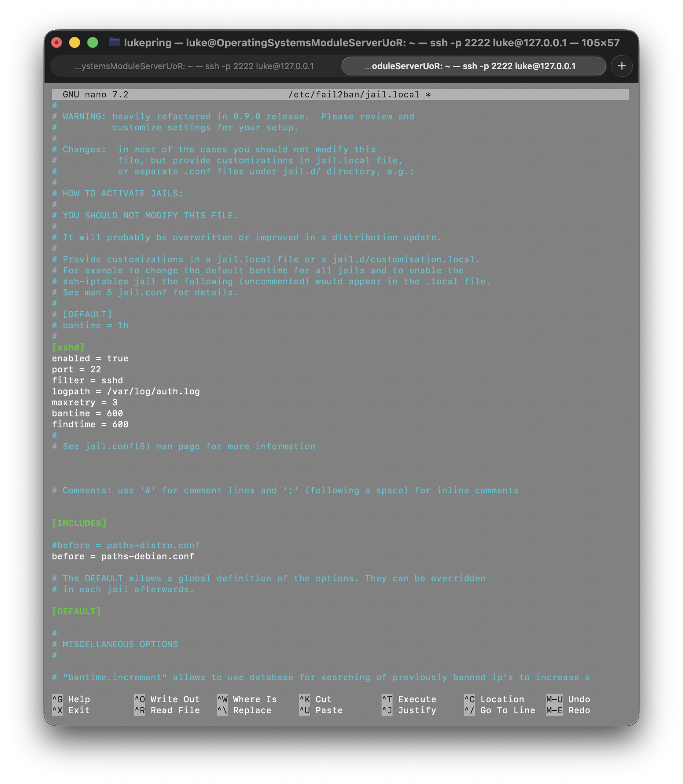Click the red close window button
683x784 pixels.
(57, 42)
